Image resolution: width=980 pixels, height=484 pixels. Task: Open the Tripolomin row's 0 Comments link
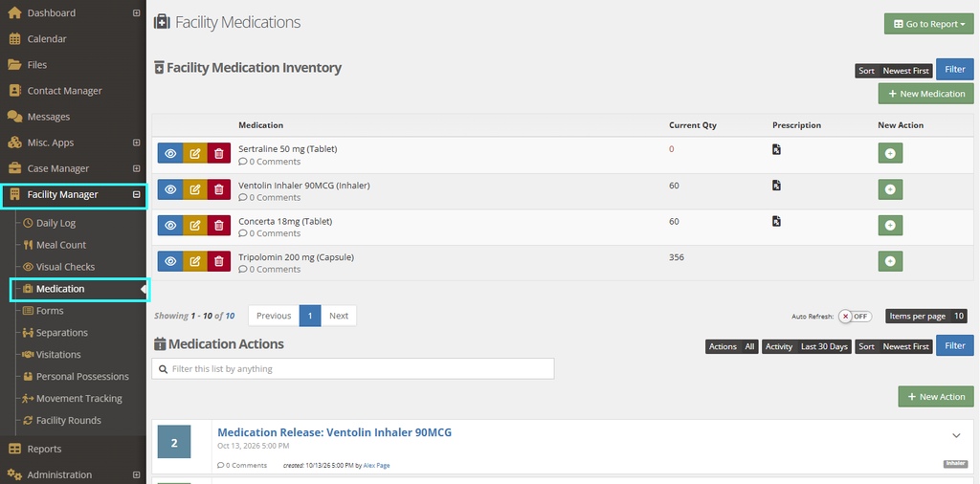[269, 269]
